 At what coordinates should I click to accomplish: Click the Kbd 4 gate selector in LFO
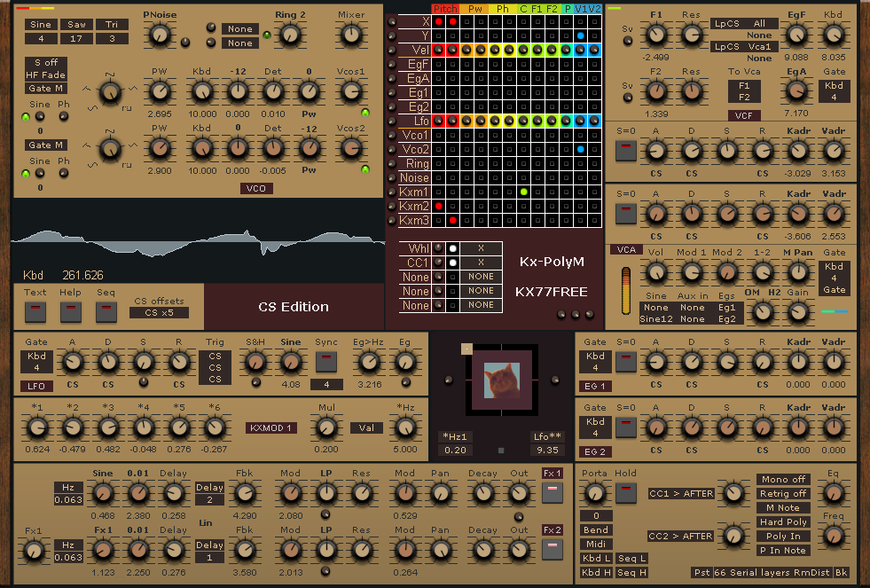click(36, 362)
